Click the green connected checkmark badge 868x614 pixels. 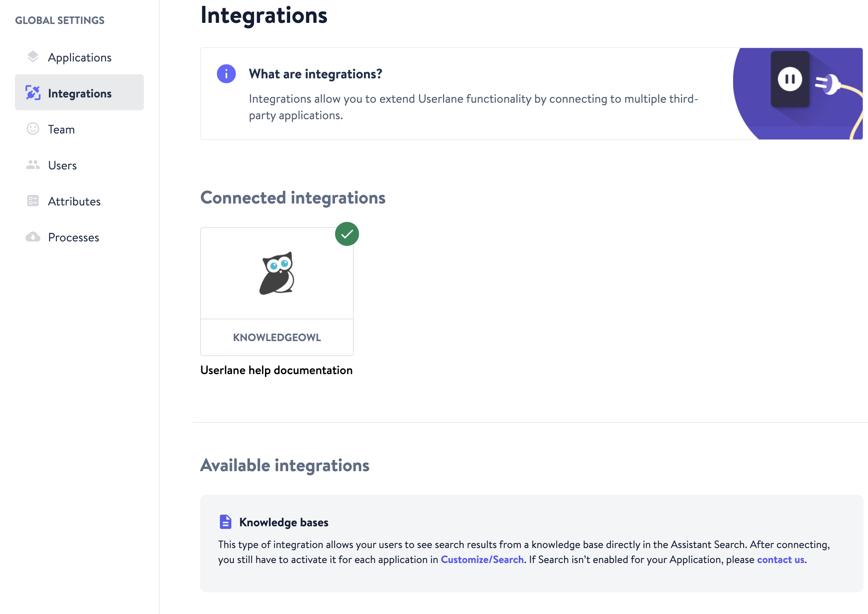tap(347, 234)
